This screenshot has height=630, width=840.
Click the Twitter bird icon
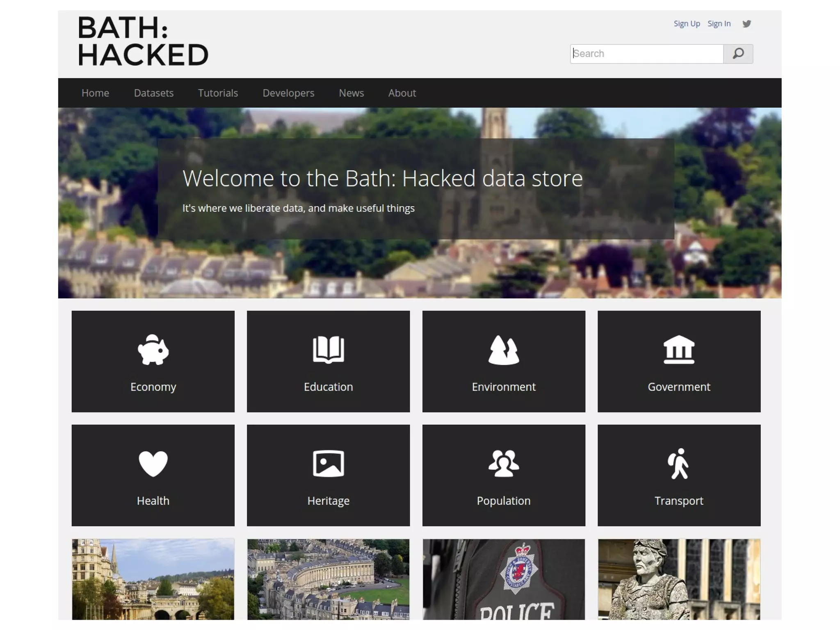746,24
